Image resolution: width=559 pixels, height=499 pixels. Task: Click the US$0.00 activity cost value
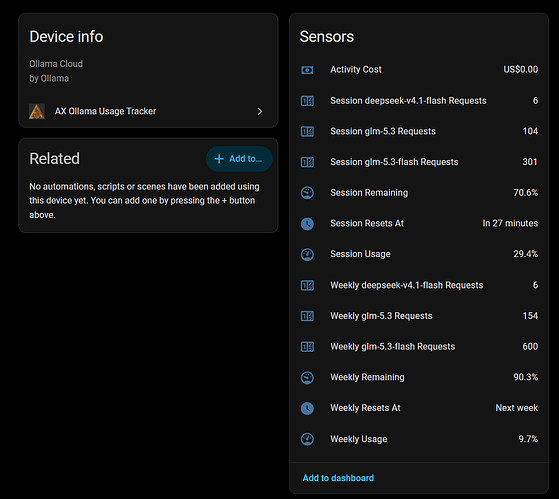click(520, 70)
